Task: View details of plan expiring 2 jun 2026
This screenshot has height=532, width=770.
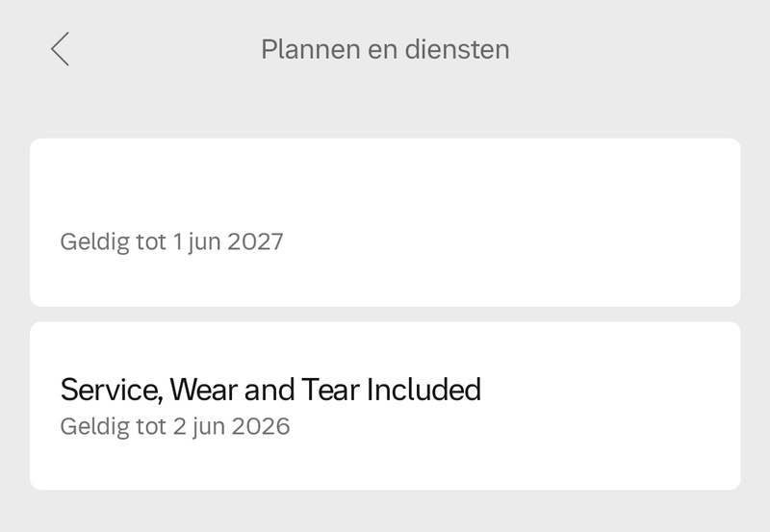Action: pos(385,405)
